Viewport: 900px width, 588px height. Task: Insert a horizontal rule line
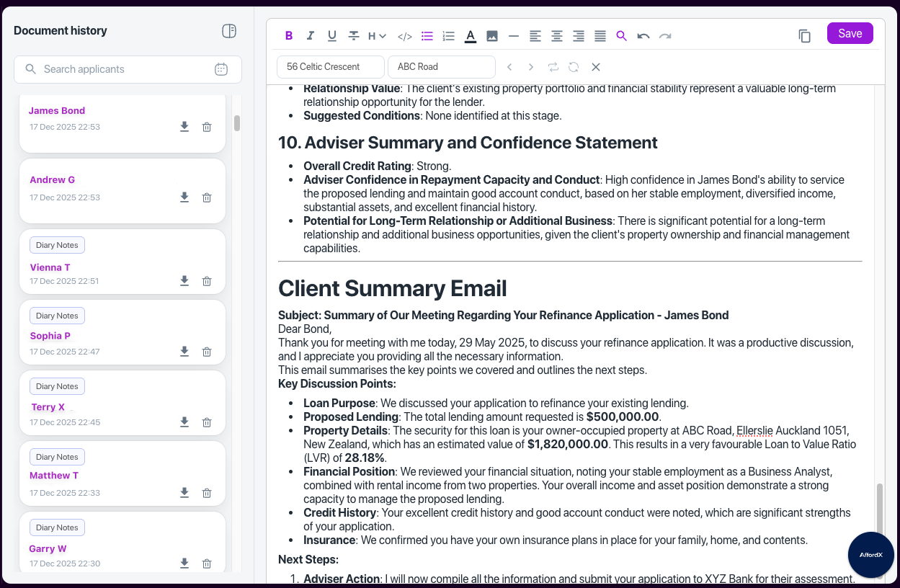(514, 36)
